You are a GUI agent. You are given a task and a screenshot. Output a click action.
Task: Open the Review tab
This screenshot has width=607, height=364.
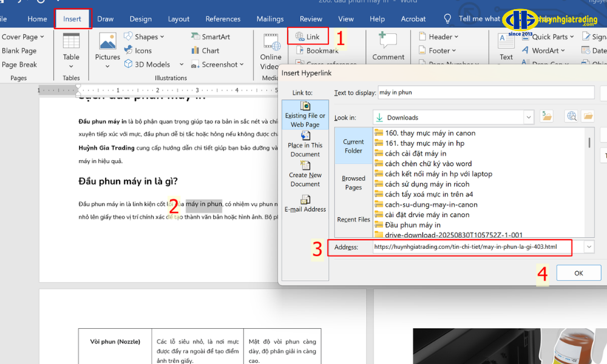pos(311,19)
